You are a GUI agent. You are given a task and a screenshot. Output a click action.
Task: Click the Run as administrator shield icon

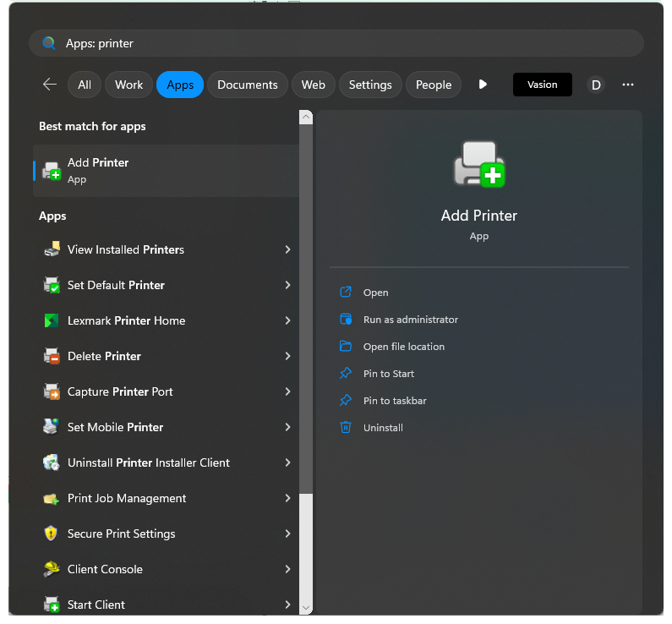(x=346, y=320)
